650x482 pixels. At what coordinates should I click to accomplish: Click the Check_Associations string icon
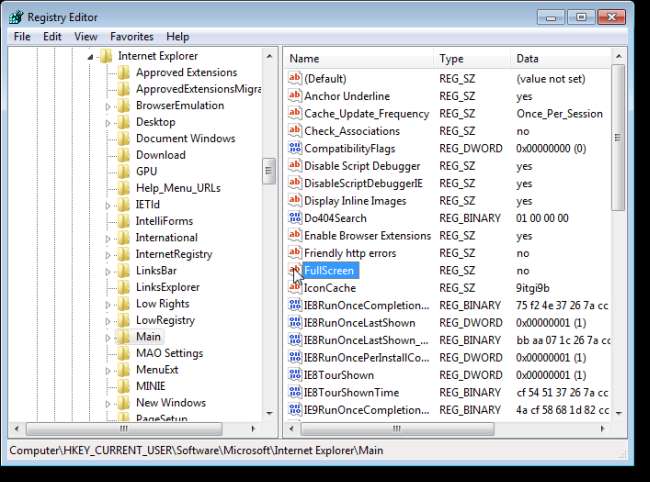(x=295, y=131)
